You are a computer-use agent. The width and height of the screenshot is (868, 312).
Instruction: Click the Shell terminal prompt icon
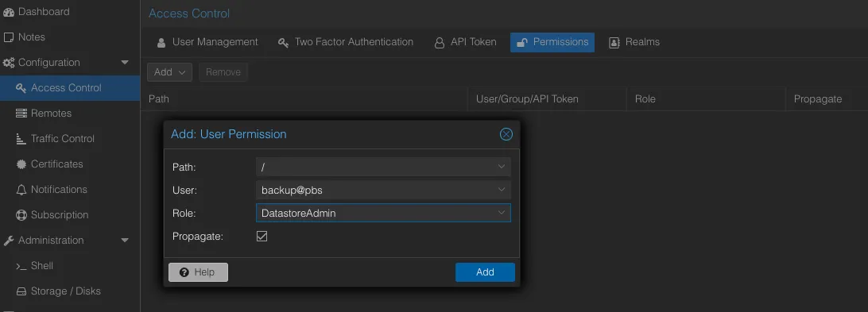pyautogui.click(x=21, y=266)
